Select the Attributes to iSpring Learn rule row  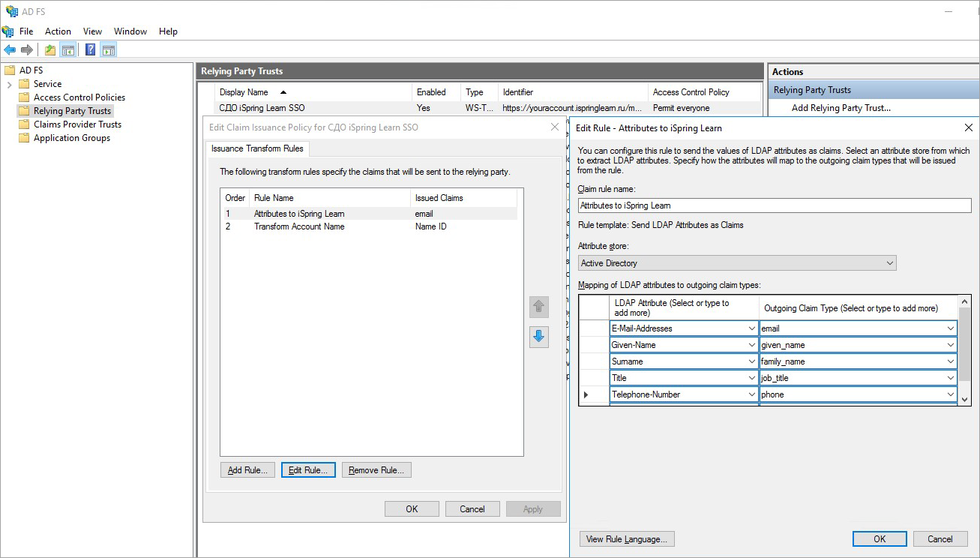click(x=370, y=214)
